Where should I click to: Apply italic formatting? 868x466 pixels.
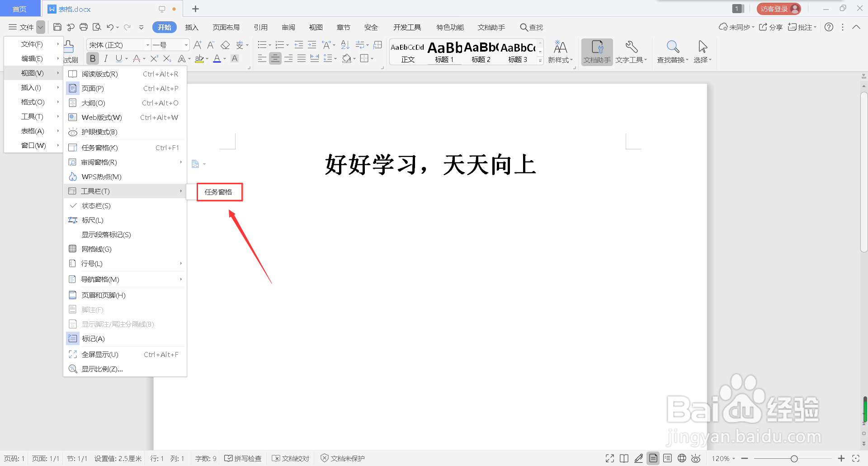pos(105,58)
